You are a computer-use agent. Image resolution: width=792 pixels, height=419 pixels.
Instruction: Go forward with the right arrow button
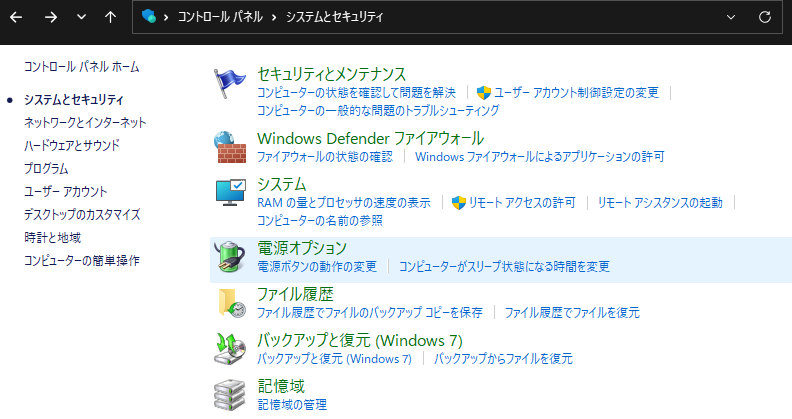coord(51,17)
